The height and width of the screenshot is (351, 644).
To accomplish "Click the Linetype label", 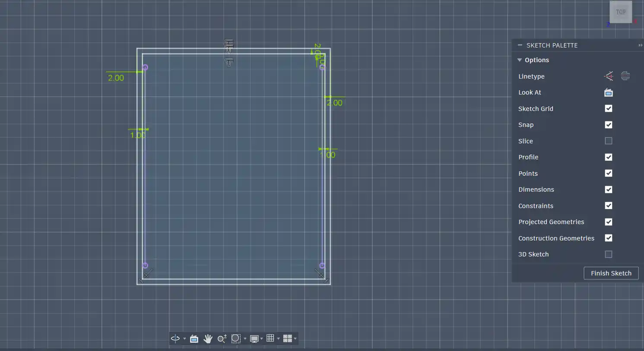I will tap(531, 76).
